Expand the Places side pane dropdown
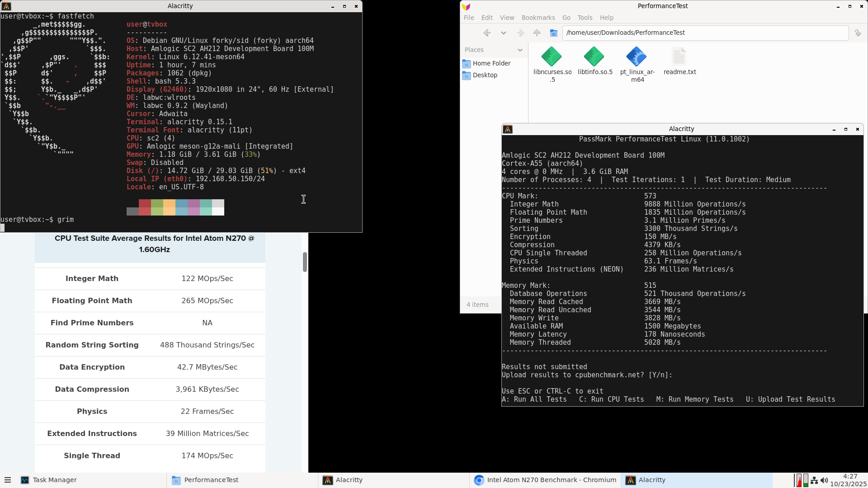This screenshot has height=488, width=868. coord(520,50)
